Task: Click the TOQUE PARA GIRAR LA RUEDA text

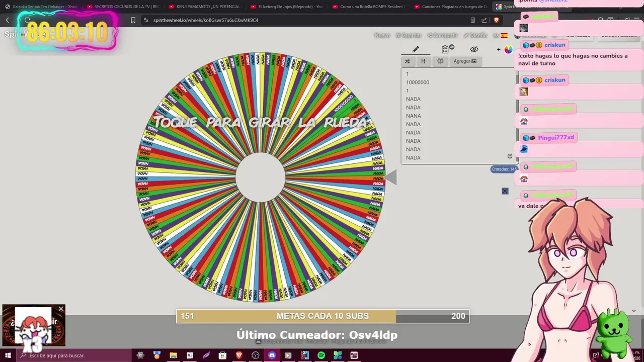Action: point(260,122)
